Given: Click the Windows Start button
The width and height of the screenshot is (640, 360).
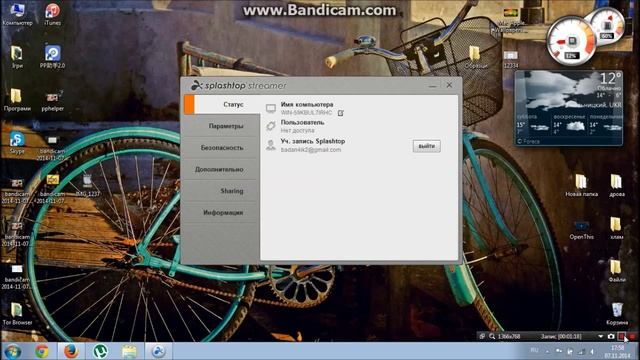Looking at the screenshot, I should pos(13,351).
